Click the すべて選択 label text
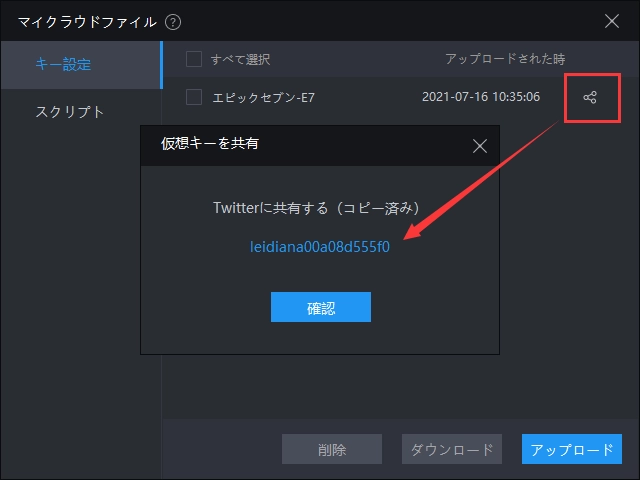This screenshot has height=480, width=640. [x=240, y=59]
